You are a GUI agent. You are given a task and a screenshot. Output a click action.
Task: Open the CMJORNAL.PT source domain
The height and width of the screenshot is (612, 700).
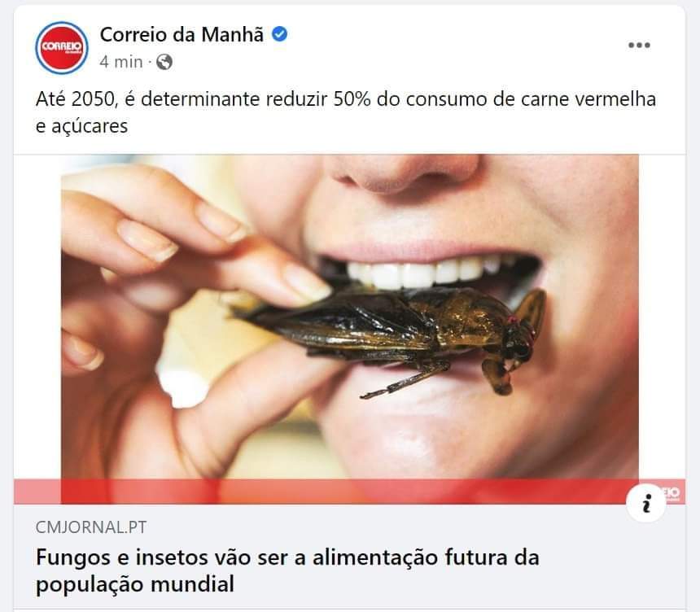91,527
